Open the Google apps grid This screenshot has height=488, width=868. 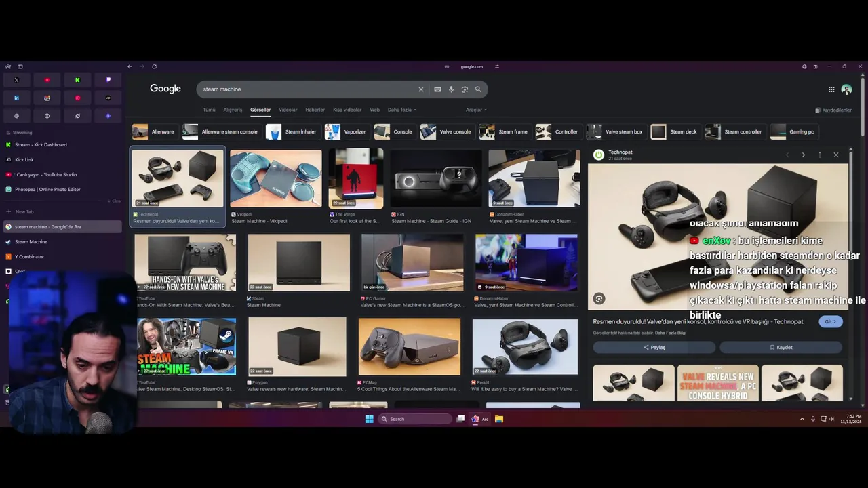pos(831,89)
